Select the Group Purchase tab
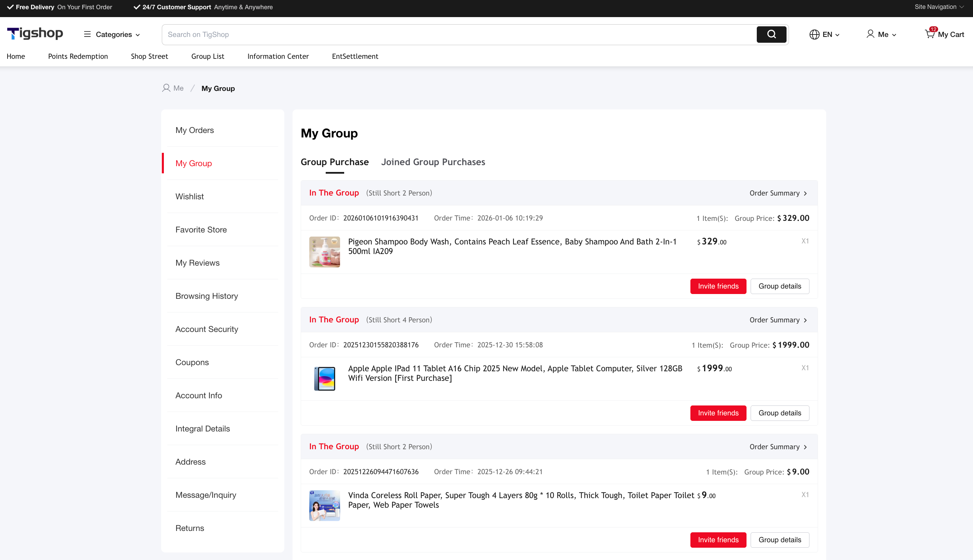Viewport: 973px width, 560px height. (335, 162)
